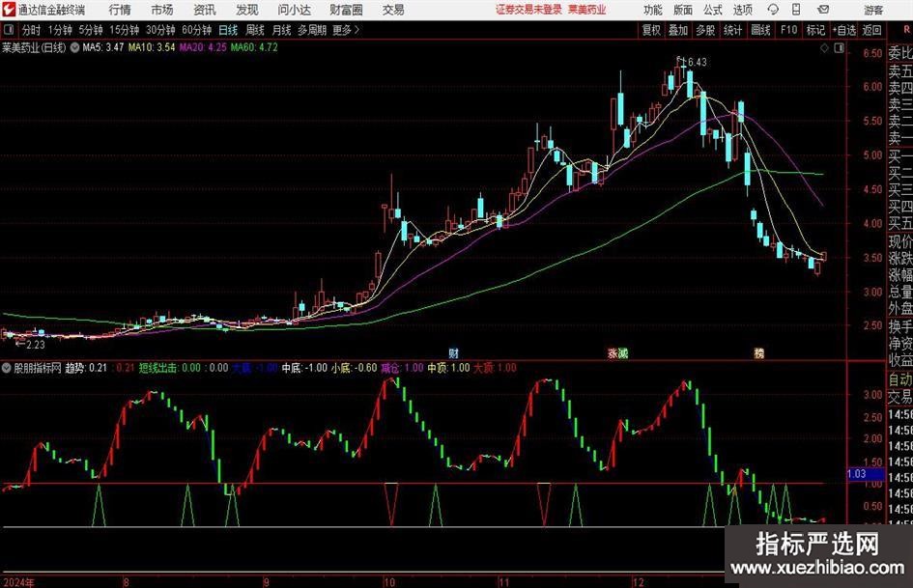
Task: Click the 游客 guest account label
Action: (873, 10)
